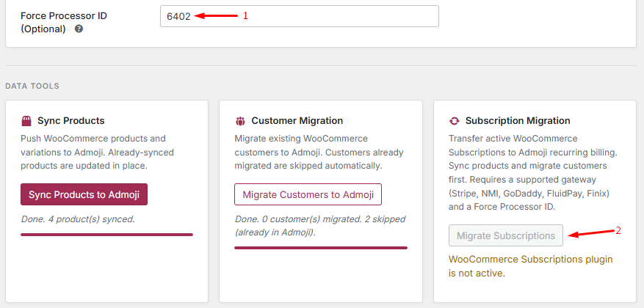Click the 'Migrate existing WooCommerce customers' description
Image resolution: width=644 pixels, height=308 pixels.
(319, 152)
